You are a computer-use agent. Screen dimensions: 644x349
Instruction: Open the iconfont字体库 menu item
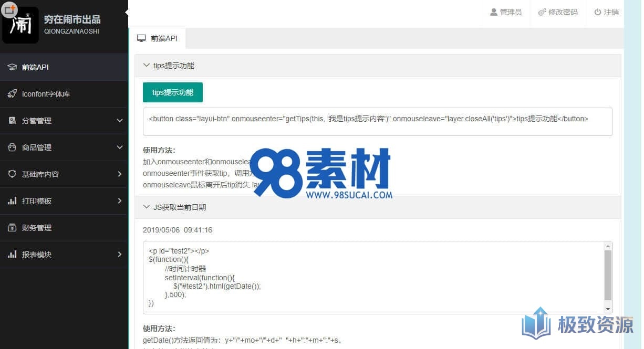(x=64, y=94)
